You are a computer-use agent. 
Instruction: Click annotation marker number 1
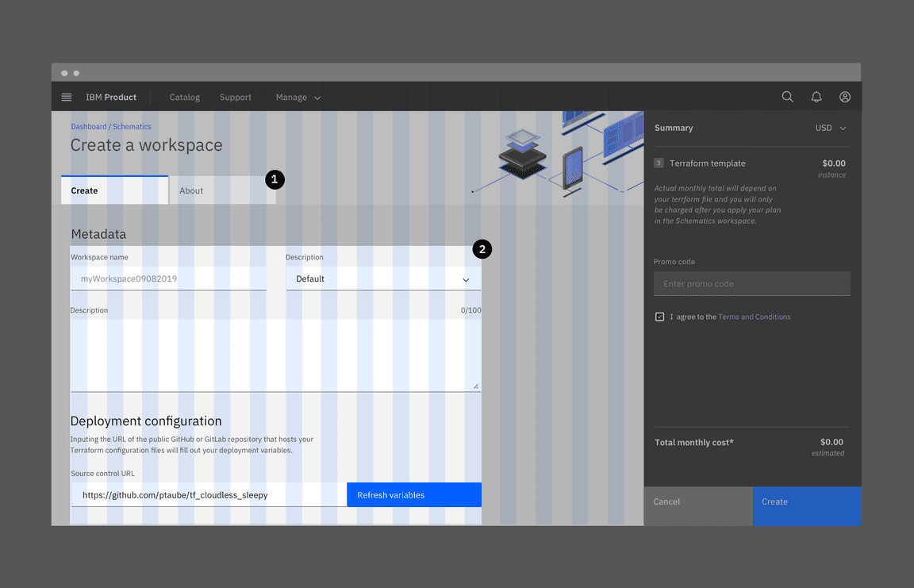[x=274, y=179]
